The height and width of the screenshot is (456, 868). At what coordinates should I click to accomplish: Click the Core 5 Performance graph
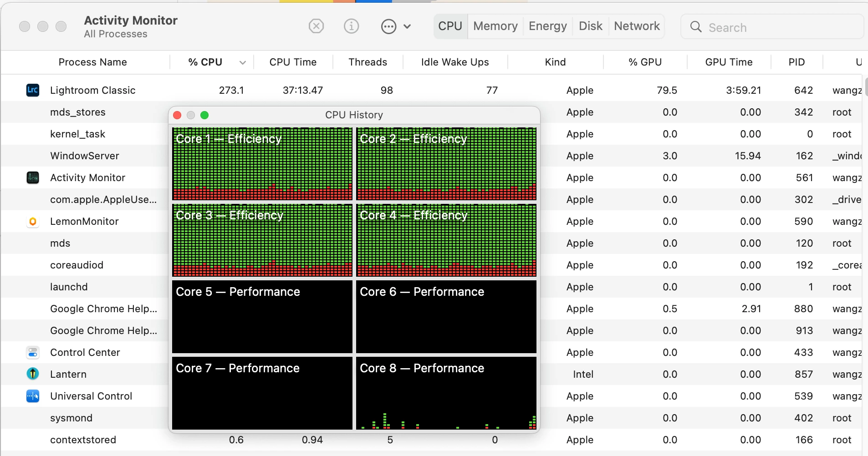coord(262,317)
